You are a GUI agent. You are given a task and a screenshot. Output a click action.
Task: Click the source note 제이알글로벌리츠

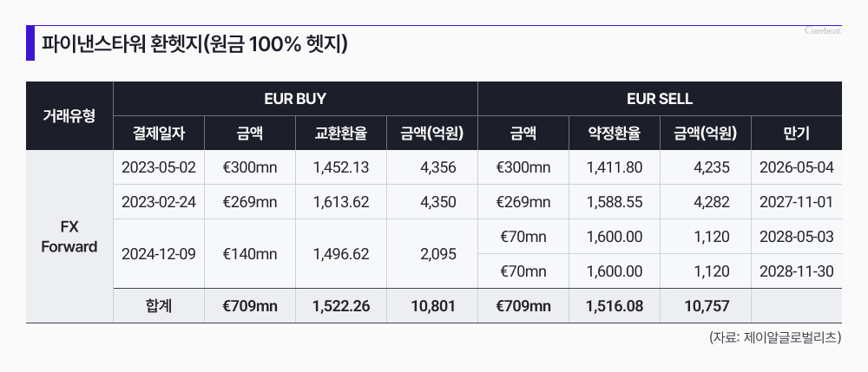coord(774,339)
